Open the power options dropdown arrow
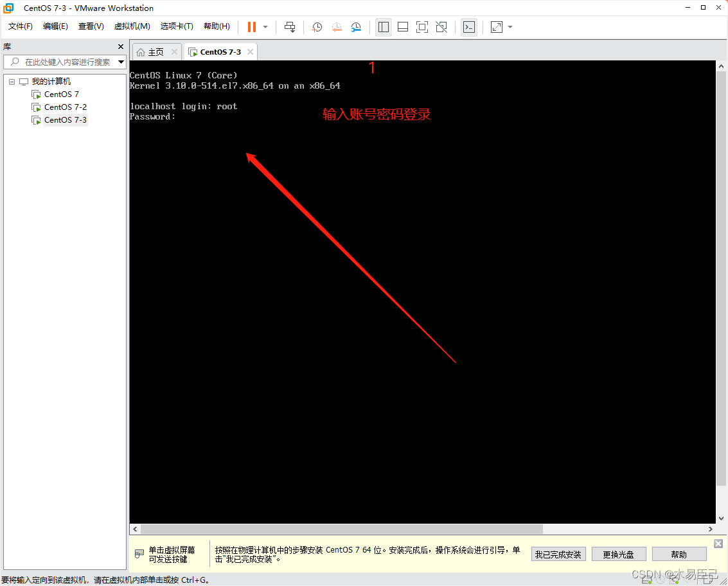This screenshot has width=728, height=586. click(265, 27)
